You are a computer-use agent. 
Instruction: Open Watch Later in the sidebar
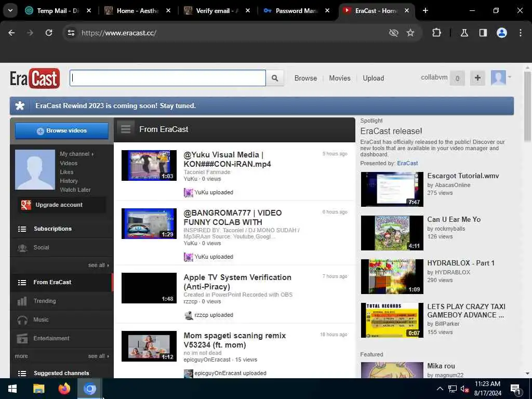75,190
